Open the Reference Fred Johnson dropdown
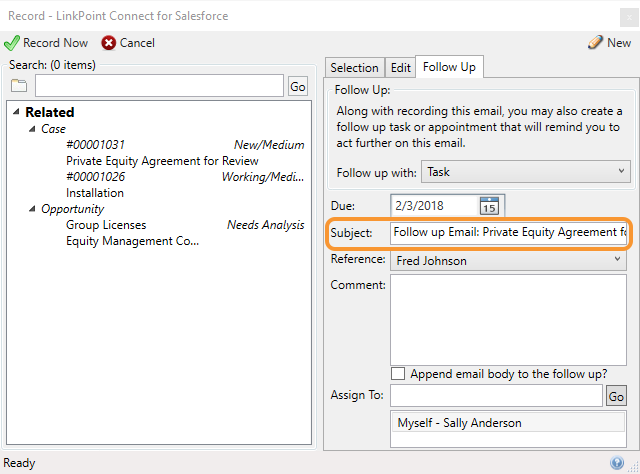This screenshot has width=640, height=474. (x=508, y=261)
